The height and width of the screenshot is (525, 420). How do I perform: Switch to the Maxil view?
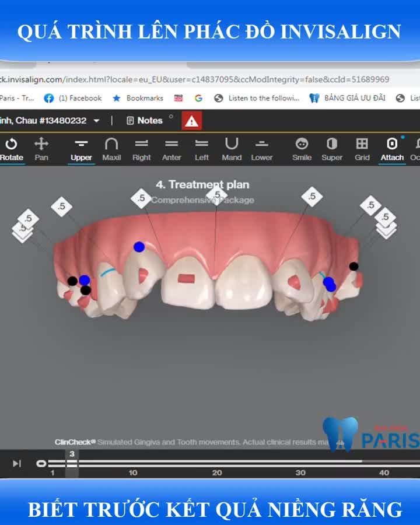pyautogui.click(x=111, y=149)
